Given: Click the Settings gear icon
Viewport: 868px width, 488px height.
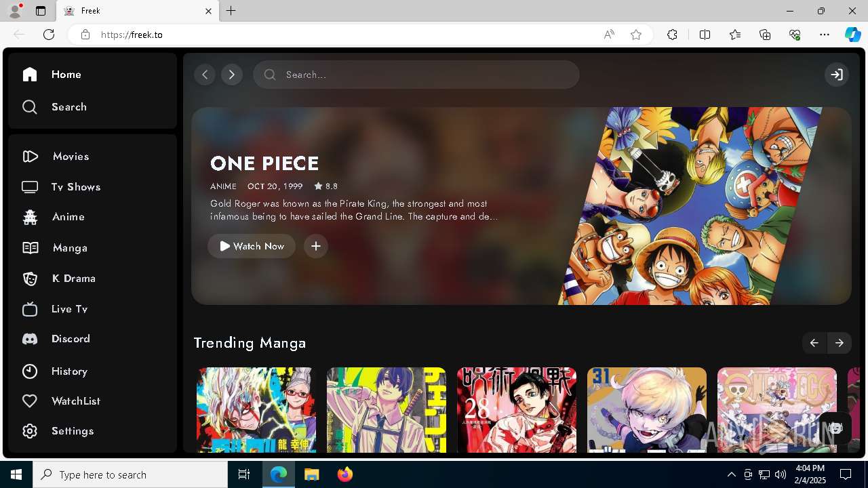Looking at the screenshot, I should (30, 431).
